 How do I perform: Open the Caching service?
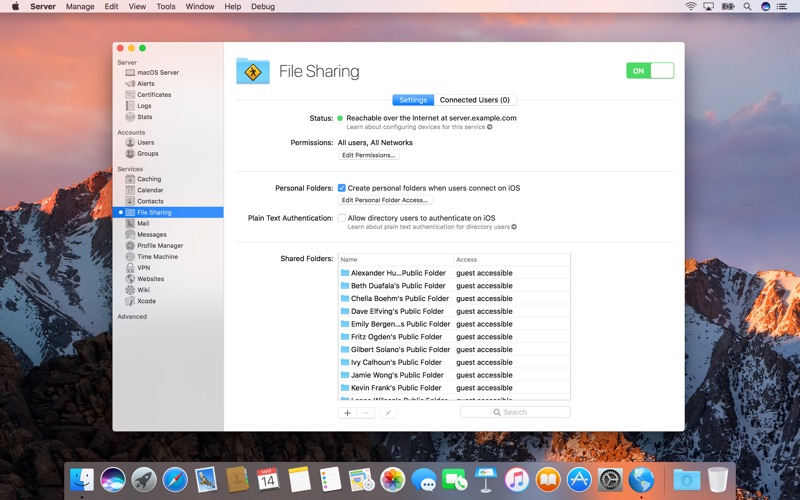[x=143, y=179]
